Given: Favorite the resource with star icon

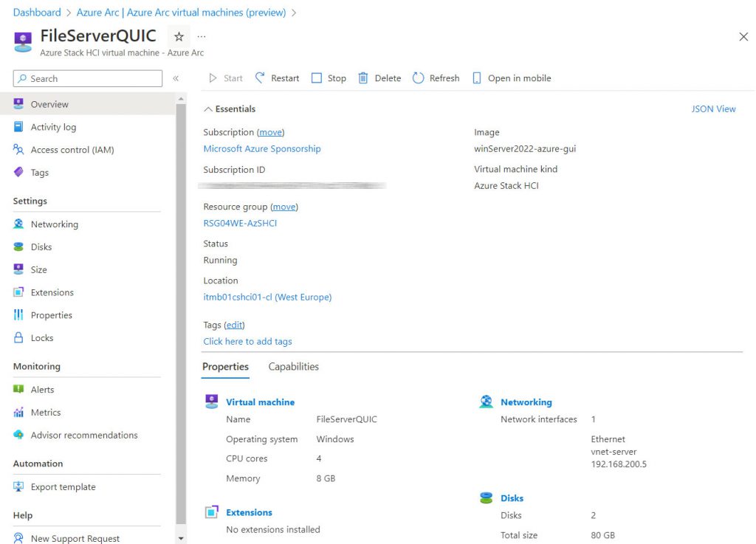Looking at the screenshot, I should click(179, 37).
